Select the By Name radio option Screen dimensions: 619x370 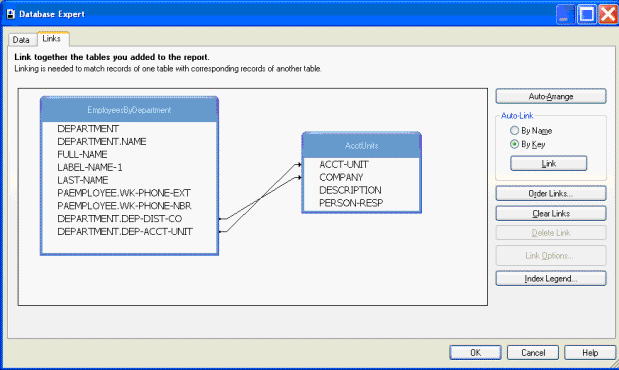coord(531,130)
